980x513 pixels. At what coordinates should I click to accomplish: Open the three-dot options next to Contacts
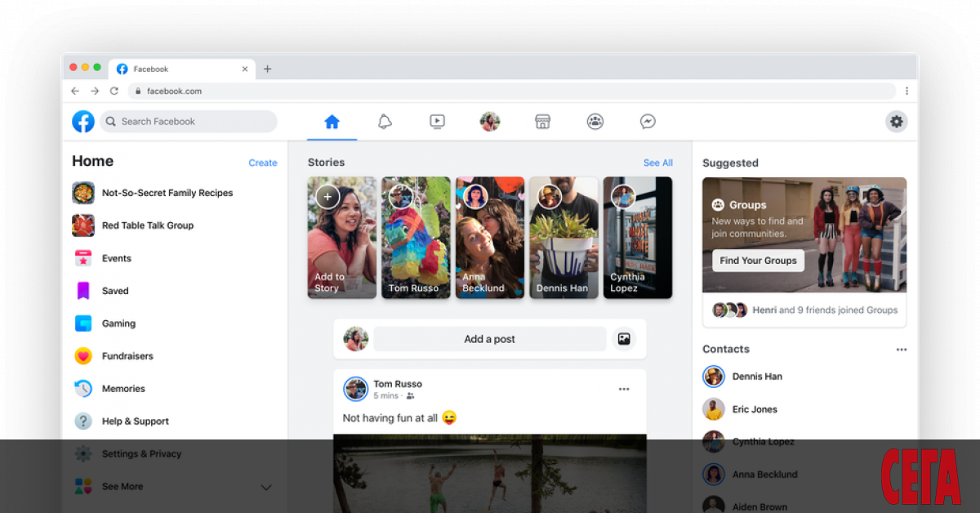tap(901, 350)
